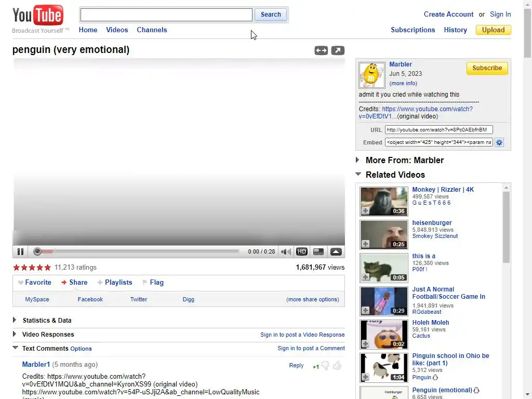Screen dimensions: 532x399
Task: Add heisenburger video to queue
Action: [365, 244]
